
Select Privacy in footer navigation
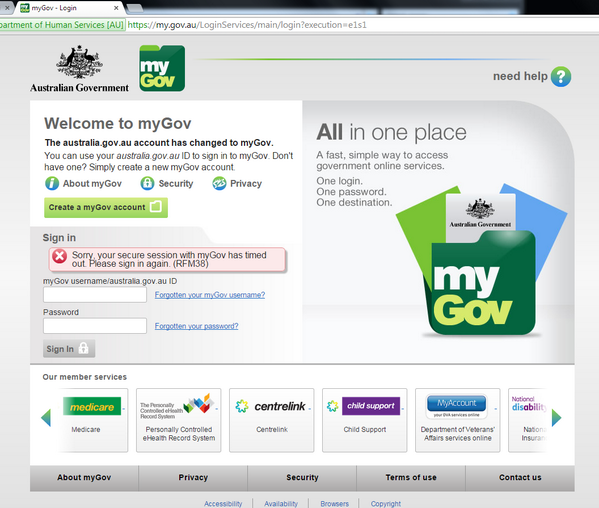pyautogui.click(x=193, y=477)
